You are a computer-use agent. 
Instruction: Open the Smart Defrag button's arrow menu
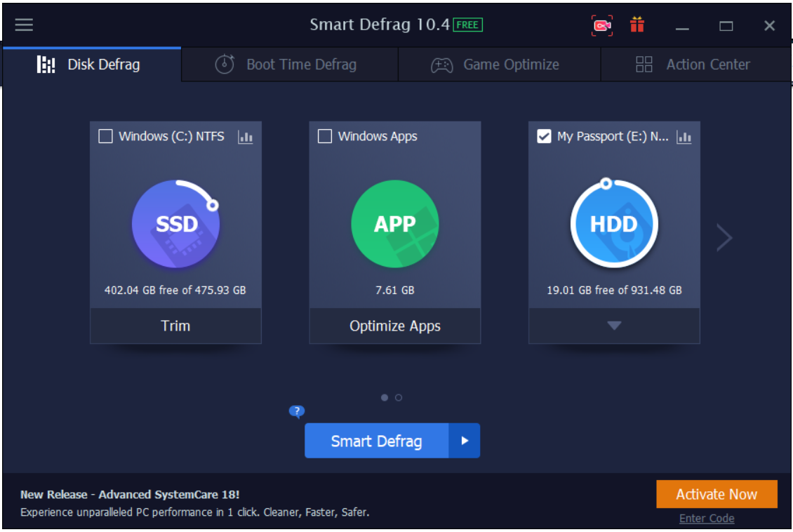point(464,441)
